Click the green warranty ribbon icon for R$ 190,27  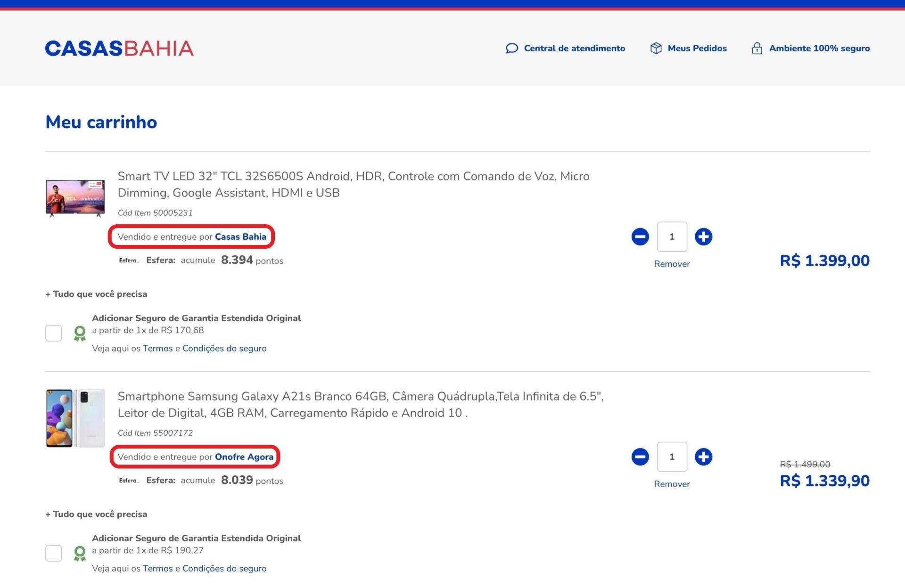click(80, 554)
